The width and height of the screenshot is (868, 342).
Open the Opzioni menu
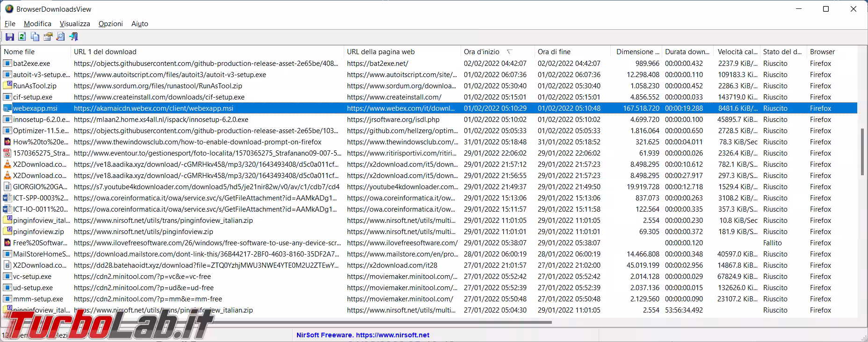pos(110,24)
